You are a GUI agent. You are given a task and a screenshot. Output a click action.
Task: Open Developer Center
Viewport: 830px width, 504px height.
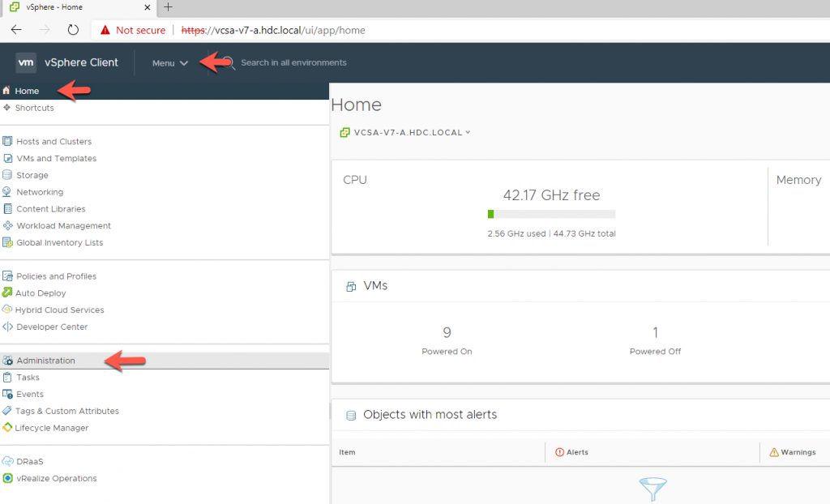[52, 327]
